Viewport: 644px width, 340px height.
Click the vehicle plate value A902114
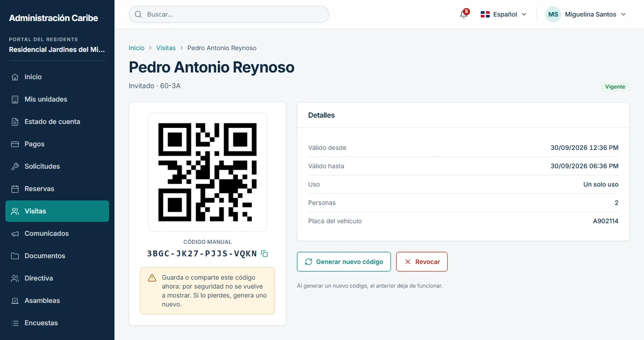click(x=605, y=221)
